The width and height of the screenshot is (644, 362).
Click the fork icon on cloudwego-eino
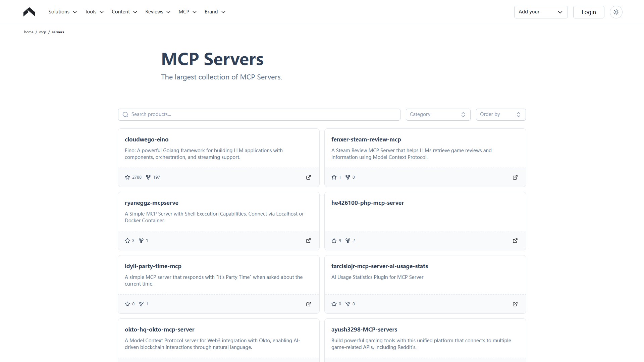coord(148,177)
